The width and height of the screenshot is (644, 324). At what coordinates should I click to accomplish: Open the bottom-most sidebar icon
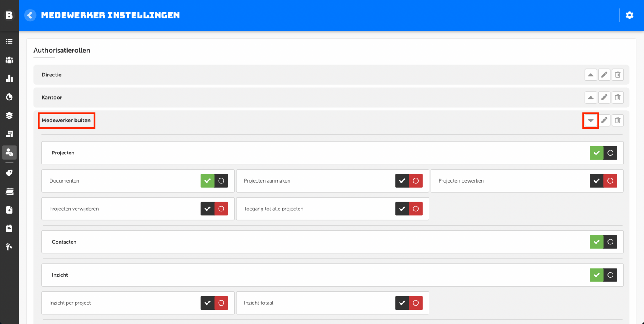click(9, 247)
